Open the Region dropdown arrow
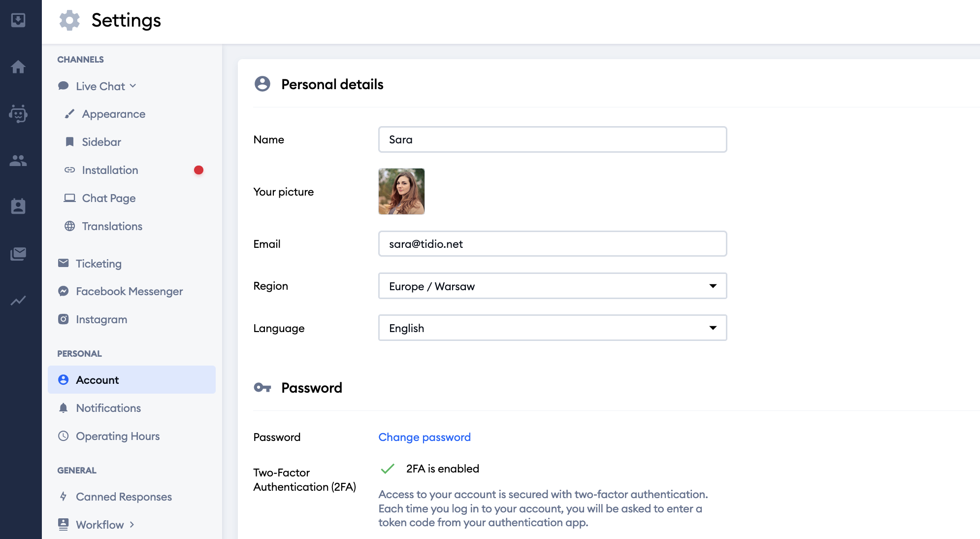This screenshot has width=980, height=539. pyautogui.click(x=713, y=286)
